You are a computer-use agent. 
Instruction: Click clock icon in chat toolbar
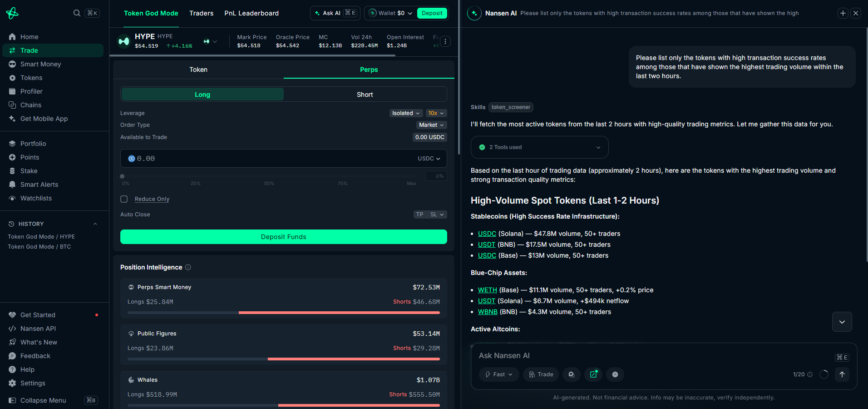[x=615, y=374]
